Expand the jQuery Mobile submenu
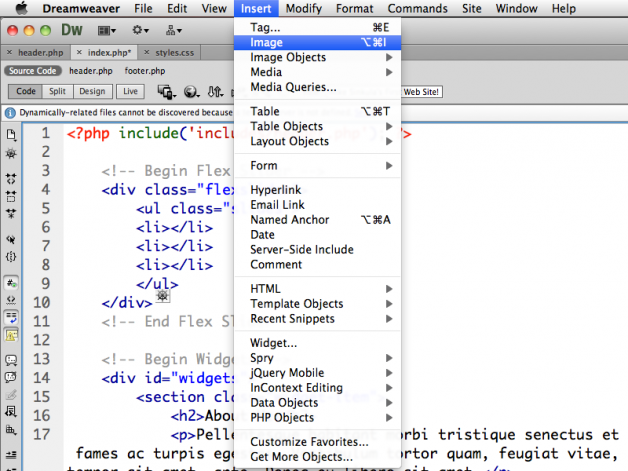 point(317,373)
